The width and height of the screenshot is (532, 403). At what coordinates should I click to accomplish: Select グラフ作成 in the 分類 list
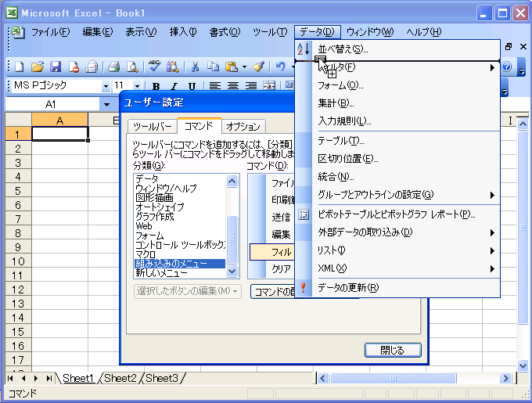pyautogui.click(x=180, y=217)
